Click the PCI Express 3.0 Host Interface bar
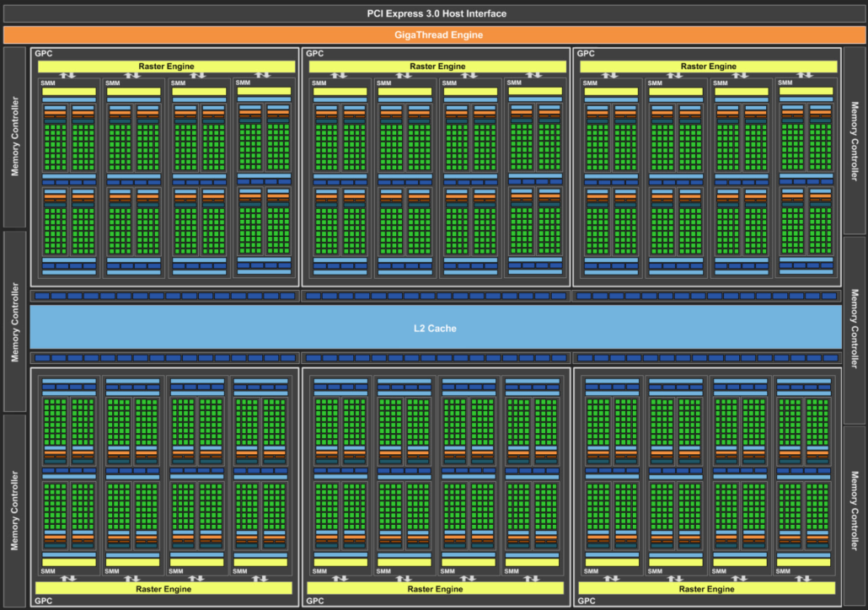 [435, 13]
